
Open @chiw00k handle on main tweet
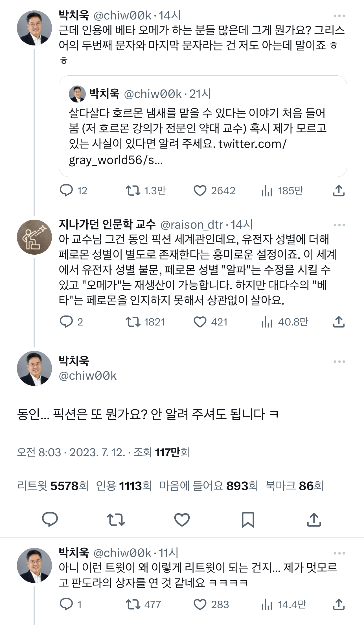tap(87, 376)
